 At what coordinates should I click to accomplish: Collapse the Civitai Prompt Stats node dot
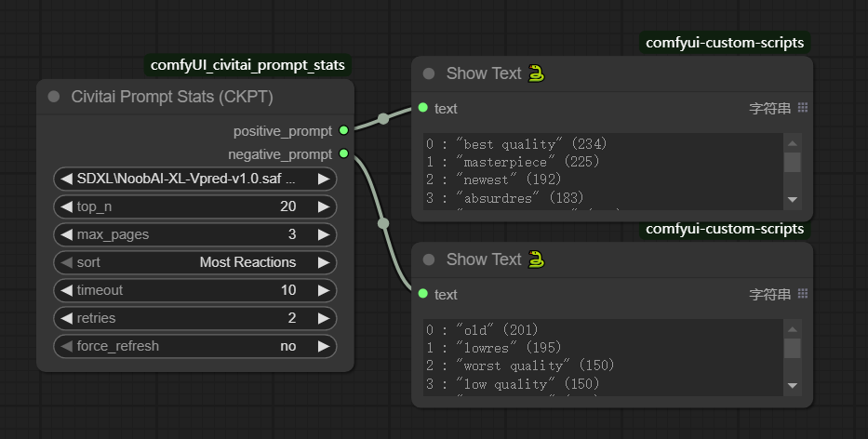tap(54, 97)
